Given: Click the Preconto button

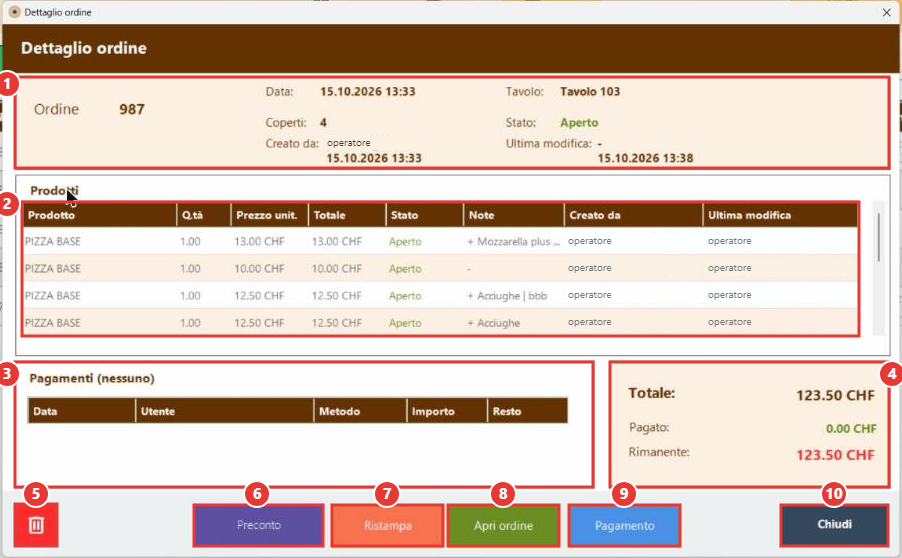Looking at the screenshot, I should tap(258, 525).
